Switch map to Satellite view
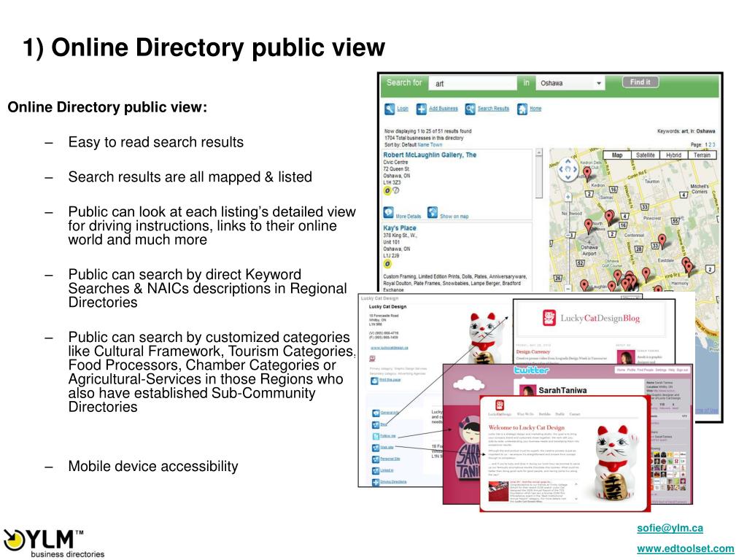 pos(645,155)
